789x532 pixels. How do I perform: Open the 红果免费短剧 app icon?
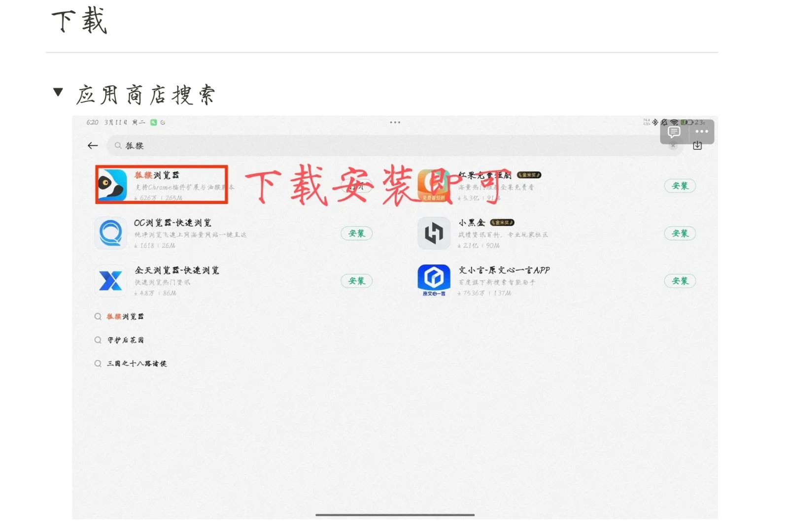(x=434, y=186)
